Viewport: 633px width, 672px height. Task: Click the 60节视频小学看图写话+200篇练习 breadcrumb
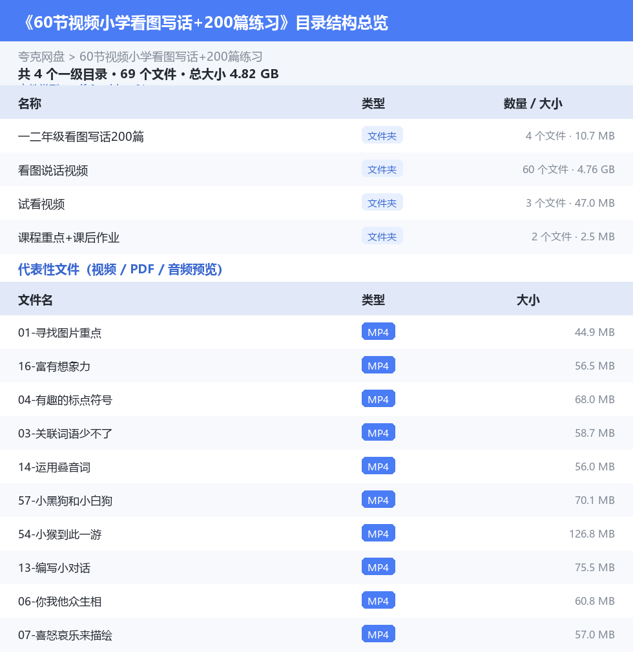(171, 57)
